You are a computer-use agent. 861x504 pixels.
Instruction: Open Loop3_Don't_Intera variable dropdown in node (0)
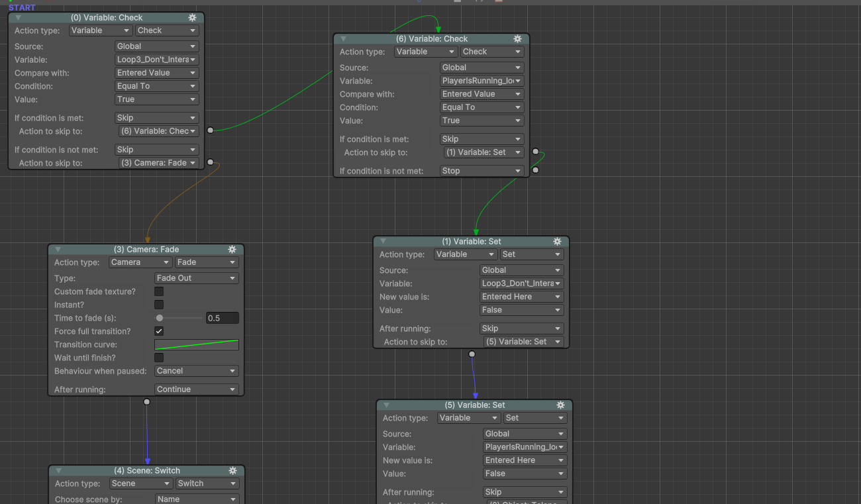(x=157, y=60)
